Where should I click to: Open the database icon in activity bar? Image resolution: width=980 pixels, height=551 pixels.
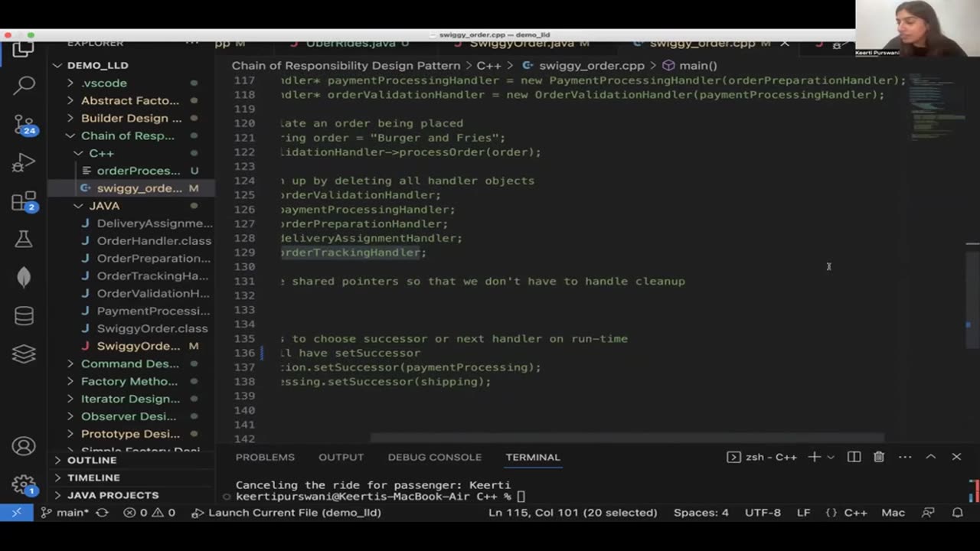click(x=24, y=315)
